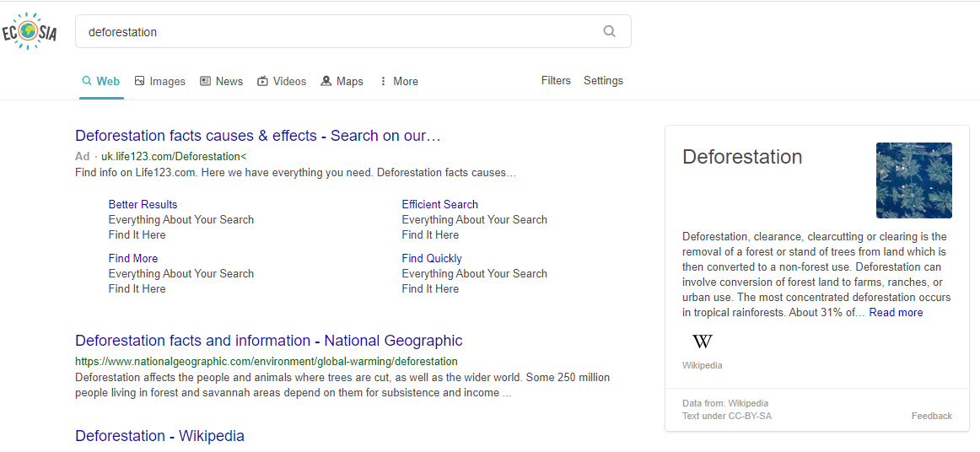
Task: Click the Ecosia logo
Action: pyautogui.click(x=29, y=33)
